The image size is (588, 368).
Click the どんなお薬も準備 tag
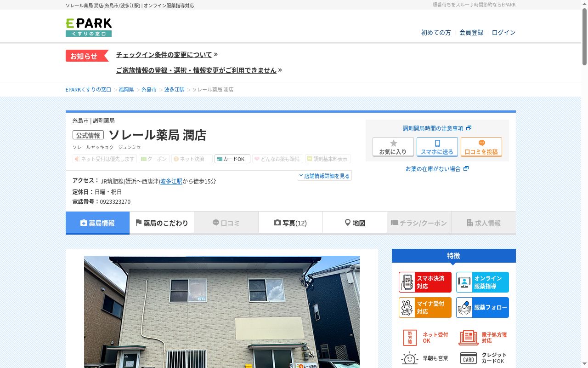[x=277, y=159]
